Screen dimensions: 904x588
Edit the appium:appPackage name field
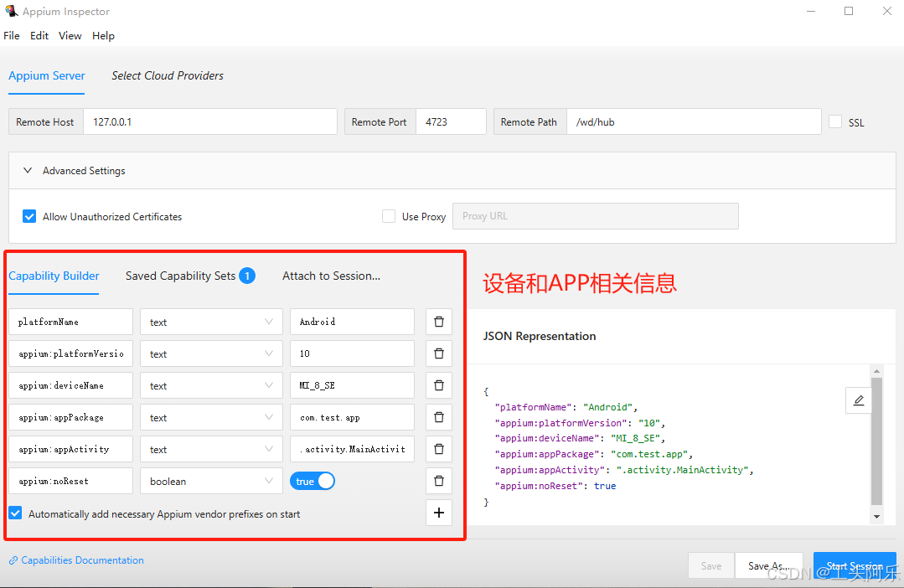click(x=71, y=417)
